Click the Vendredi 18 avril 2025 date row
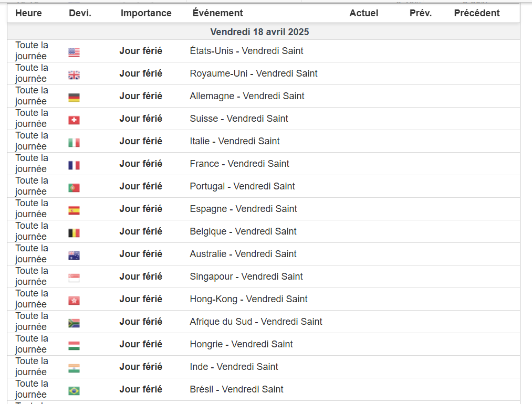The height and width of the screenshot is (404, 532). [259, 32]
